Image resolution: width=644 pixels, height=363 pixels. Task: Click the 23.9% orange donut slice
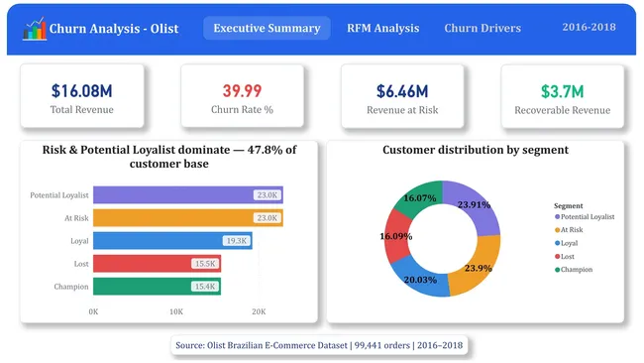(x=479, y=268)
